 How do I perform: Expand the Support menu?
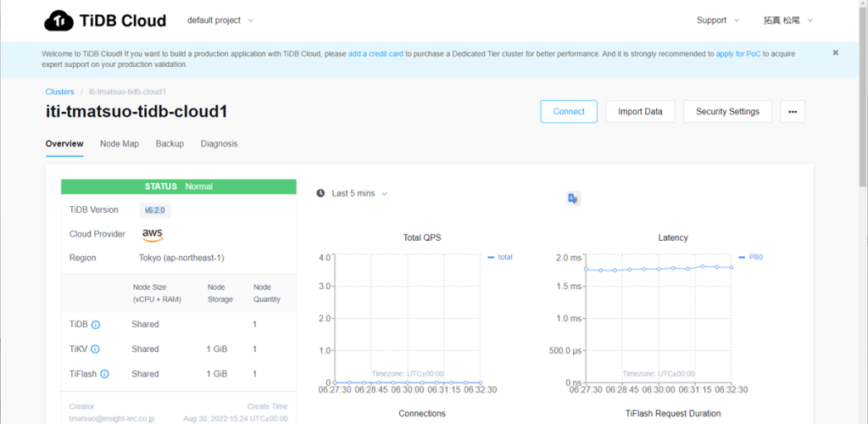coord(717,20)
